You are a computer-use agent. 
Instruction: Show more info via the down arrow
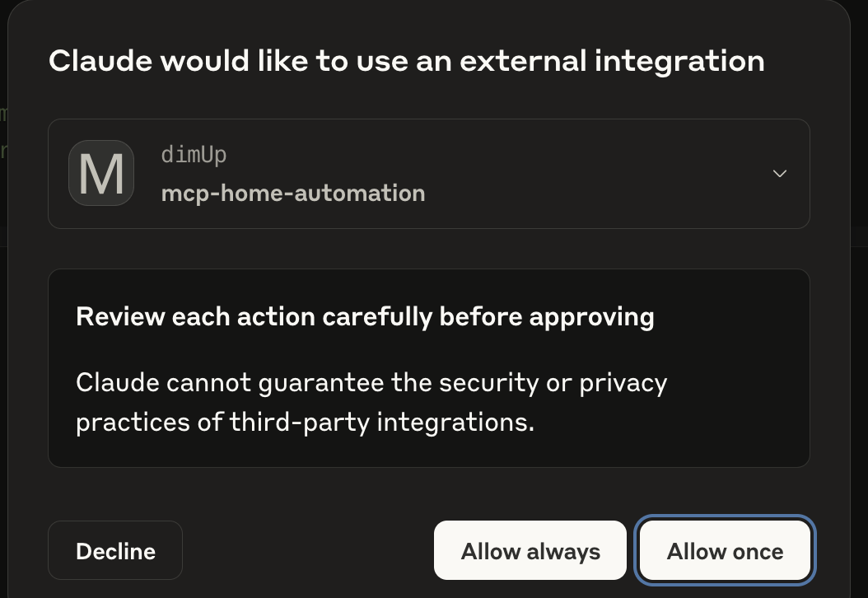point(779,173)
